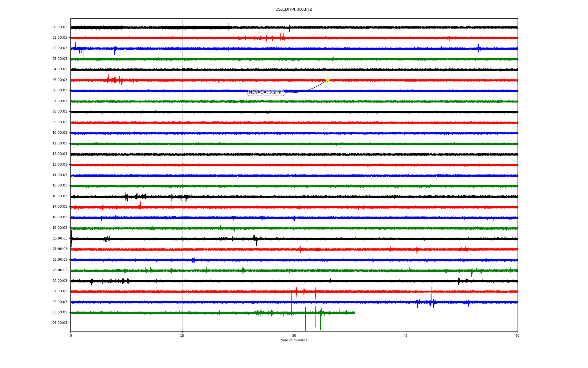Click the 10:00:03 time row label
The height and width of the screenshot is (368, 588).
(60, 133)
